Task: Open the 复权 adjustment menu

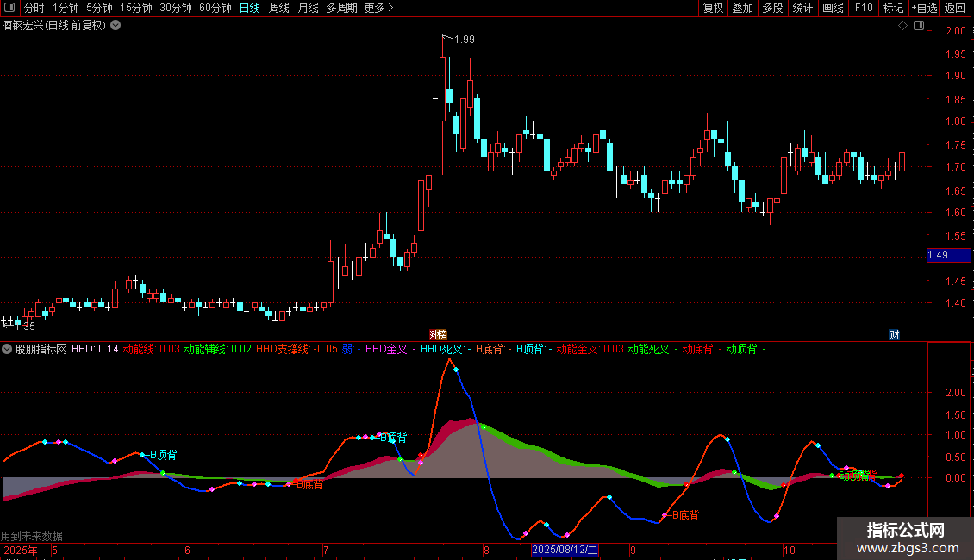Action: point(713,8)
